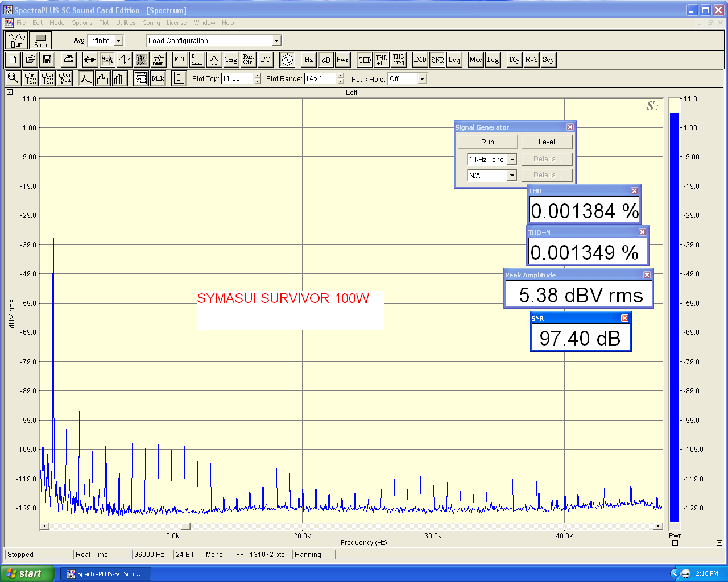Open the spectrogram view icon

(x=141, y=60)
